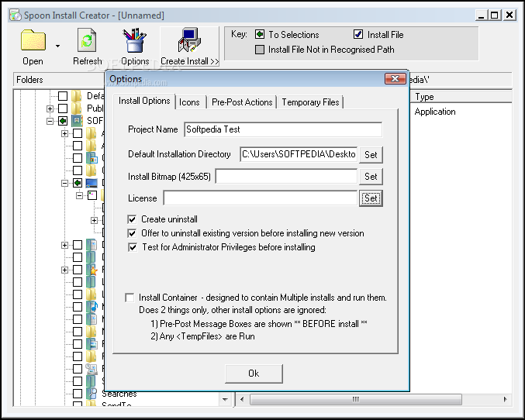Tick the Defa folder checkbox
Image resolution: width=525 pixels, height=420 pixels.
(x=63, y=96)
